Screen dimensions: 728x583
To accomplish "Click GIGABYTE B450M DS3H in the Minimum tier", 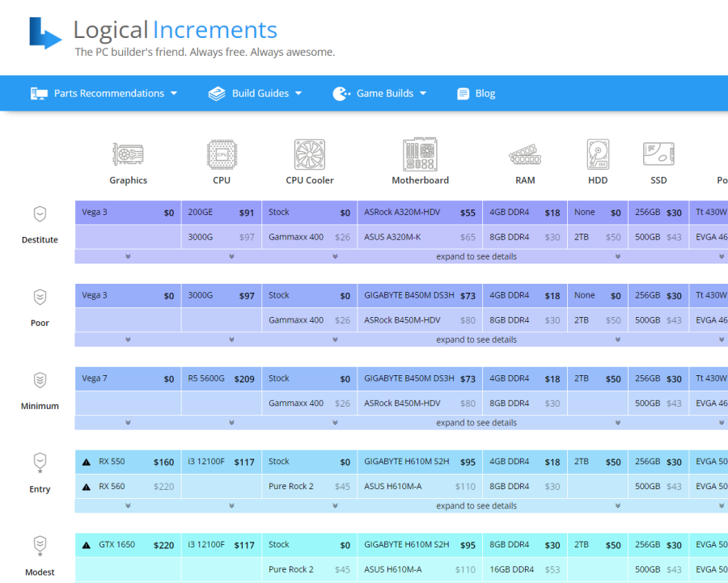I will pyautogui.click(x=420, y=378).
